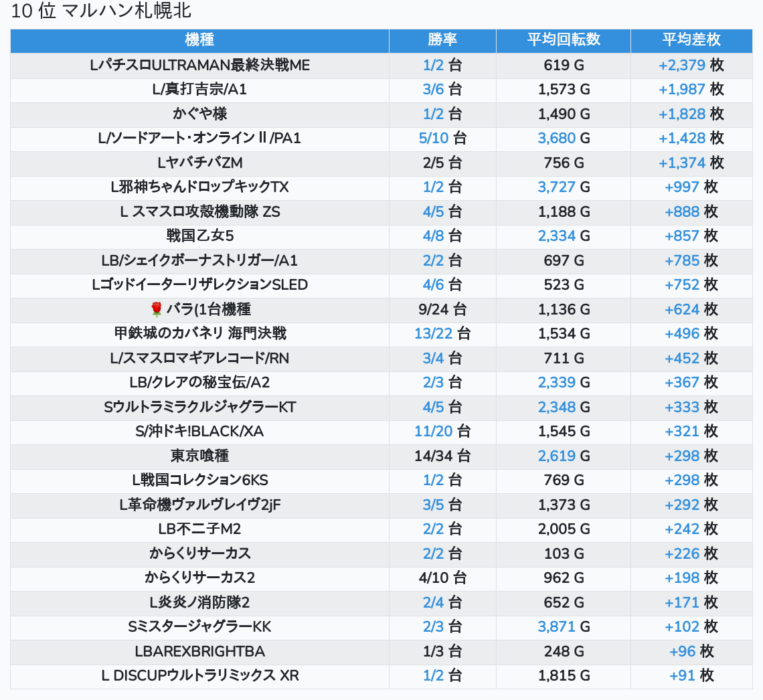
Task: Select LB/シェイクボーナストリガー/A1 machine name
Action: click(199, 260)
